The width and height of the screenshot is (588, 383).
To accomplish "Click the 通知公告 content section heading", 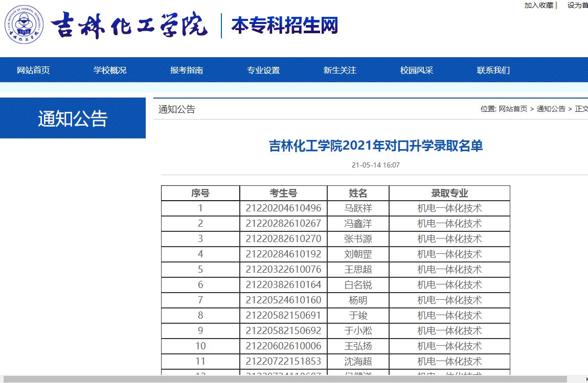I will point(176,109).
